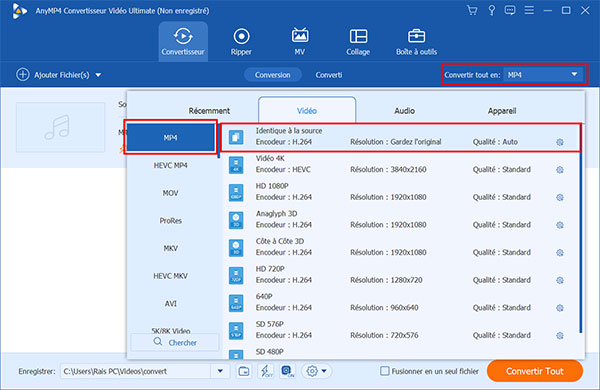Select MP4 format in sidebar
Viewport: 600px width, 390px height.
coord(170,137)
